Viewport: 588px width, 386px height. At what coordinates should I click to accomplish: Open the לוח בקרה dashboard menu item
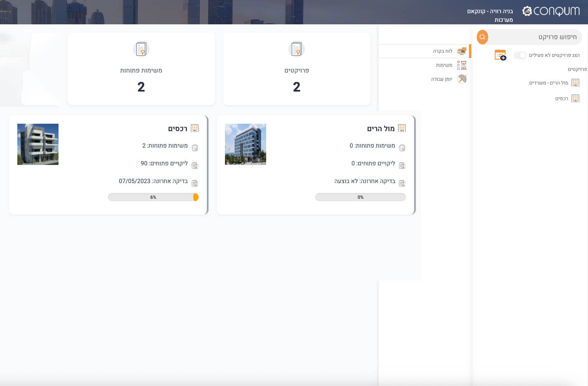443,51
